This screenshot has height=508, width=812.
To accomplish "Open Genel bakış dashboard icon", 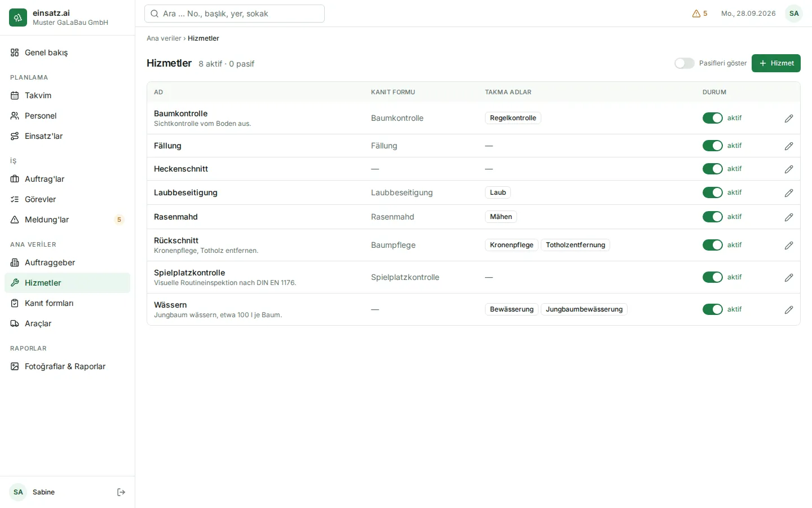I will tap(15, 52).
